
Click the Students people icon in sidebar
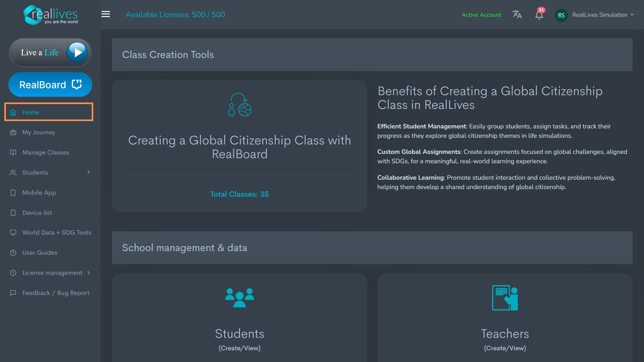tap(13, 173)
